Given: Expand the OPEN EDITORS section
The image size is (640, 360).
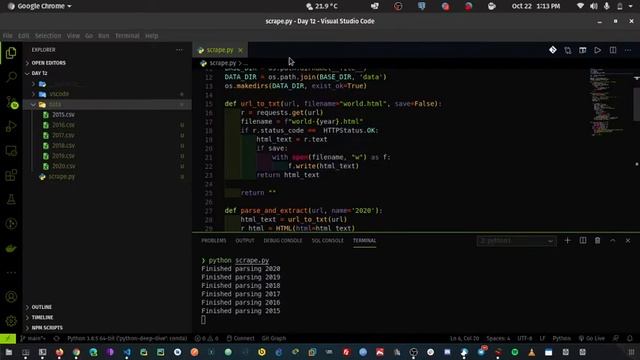Looking at the screenshot, I should pos(49,63).
